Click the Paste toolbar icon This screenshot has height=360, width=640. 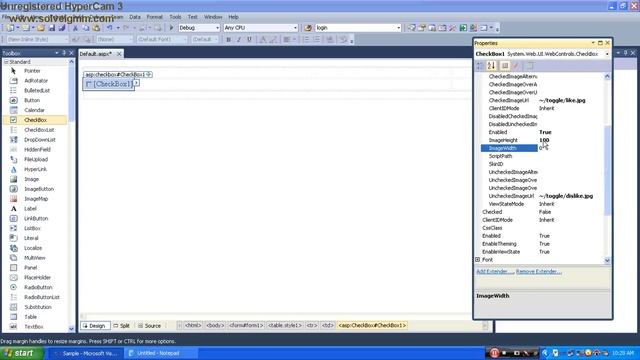click(x=96, y=28)
